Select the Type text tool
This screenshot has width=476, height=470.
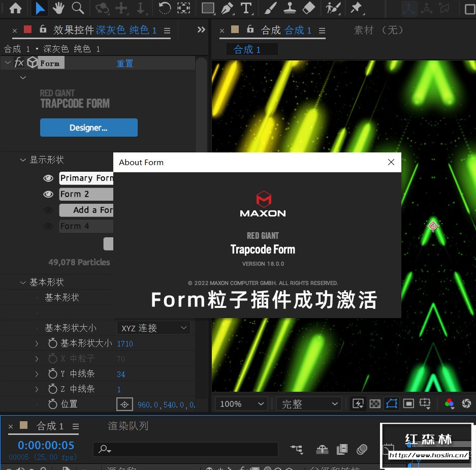coord(246,8)
